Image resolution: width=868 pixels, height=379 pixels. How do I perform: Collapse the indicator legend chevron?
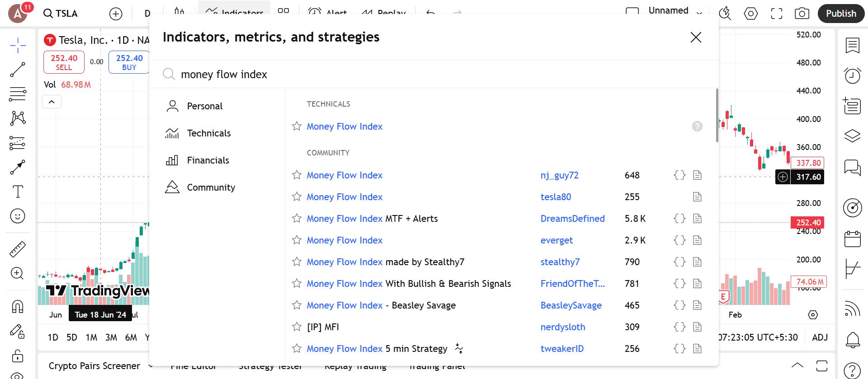point(52,102)
